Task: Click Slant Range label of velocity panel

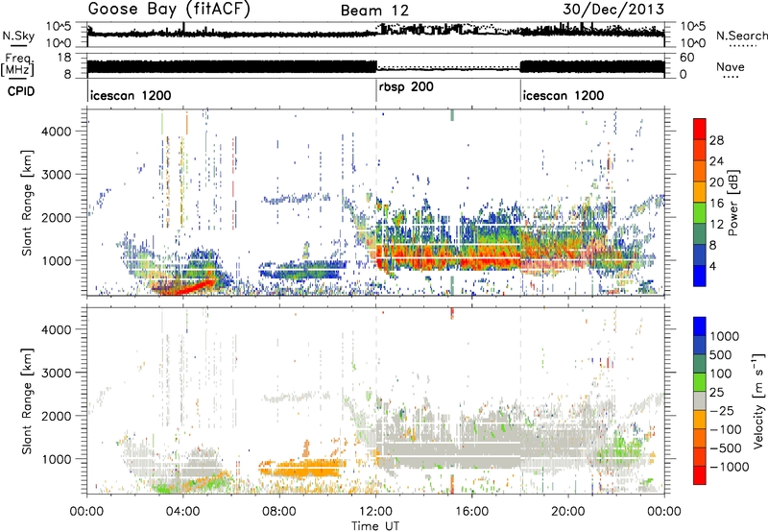Action: 27,400
